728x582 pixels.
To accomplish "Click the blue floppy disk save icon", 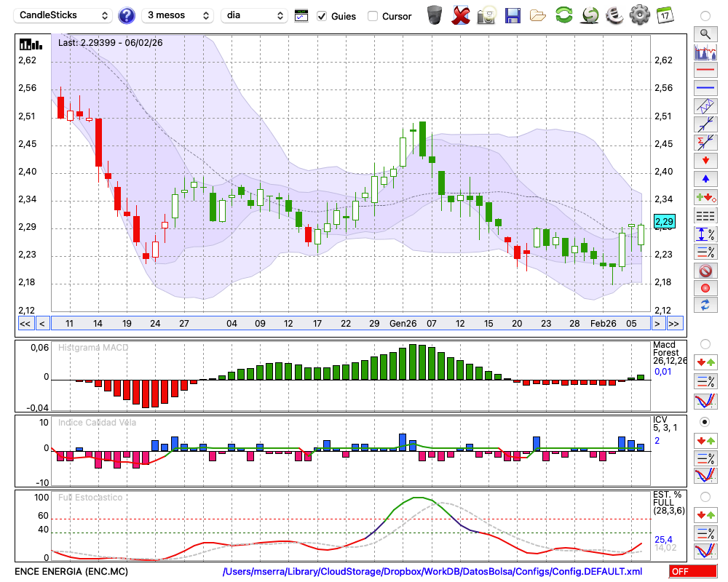I will [x=513, y=15].
